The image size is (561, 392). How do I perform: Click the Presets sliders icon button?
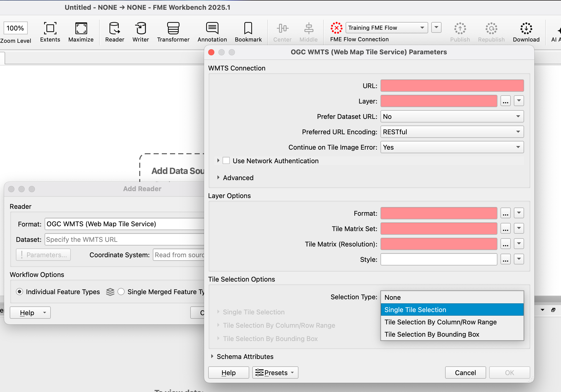pos(275,373)
